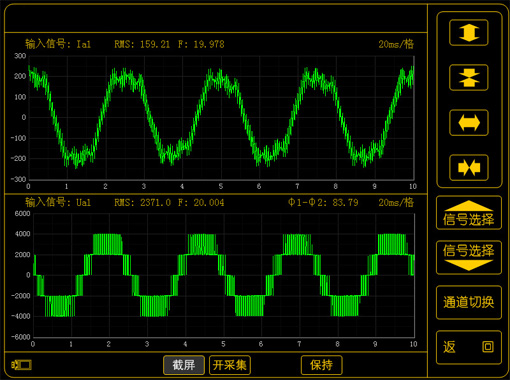510x380 pixels.
Task: Toggle waveform hold with 保持 button
Action: (x=321, y=365)
